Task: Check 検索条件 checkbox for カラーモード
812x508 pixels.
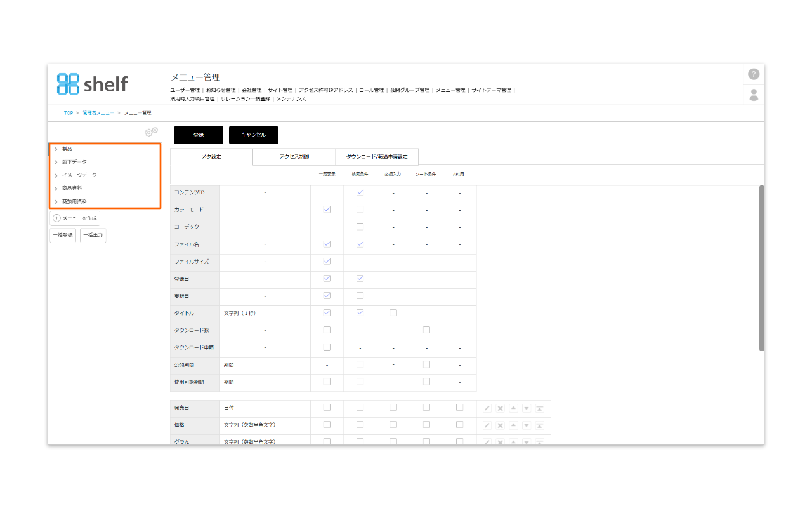Action: coord(360,210)
